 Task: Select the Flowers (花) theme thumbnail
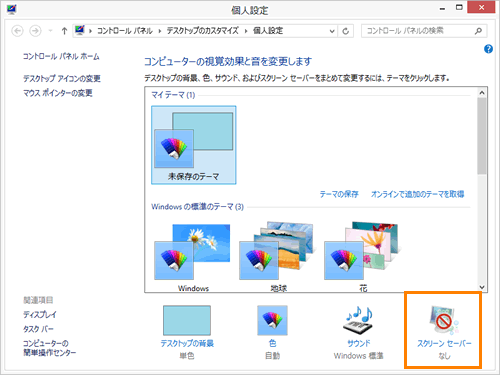(362, 251)
